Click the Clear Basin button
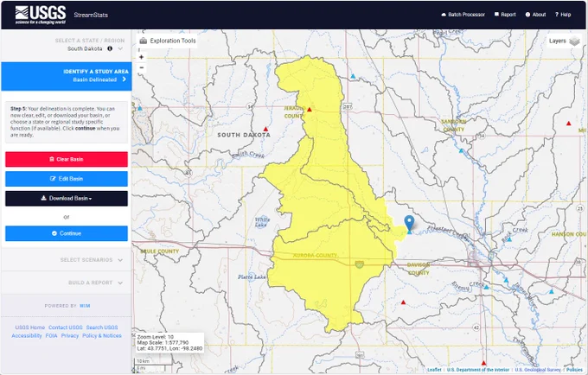Image resolution: width=588 pixels, height=375 pixels. pyautogui.click(x=67, y=159)
